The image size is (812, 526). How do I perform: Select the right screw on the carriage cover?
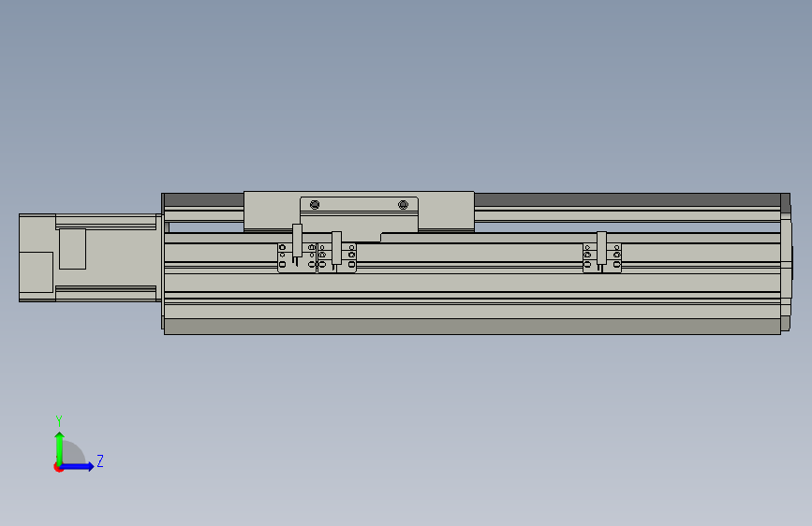(403, 205)
